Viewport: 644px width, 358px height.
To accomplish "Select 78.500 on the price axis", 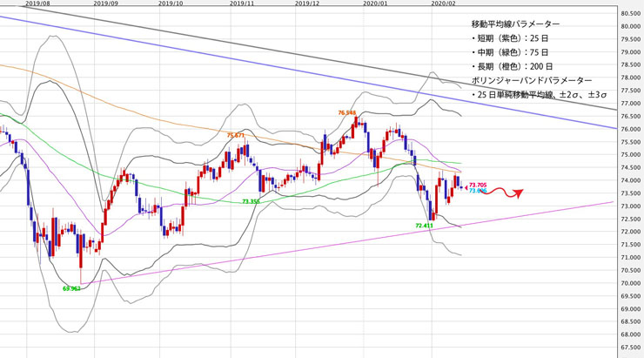I will (631, 65).
